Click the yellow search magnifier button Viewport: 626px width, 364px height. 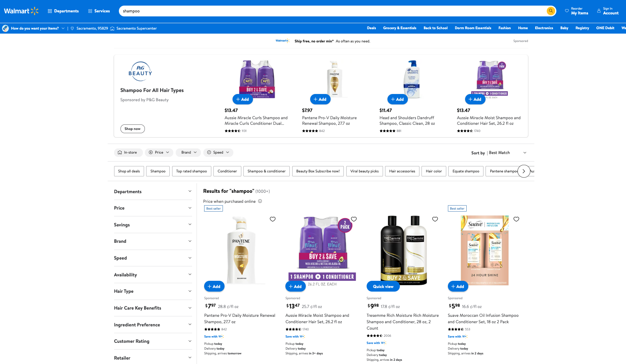(551, 11)
